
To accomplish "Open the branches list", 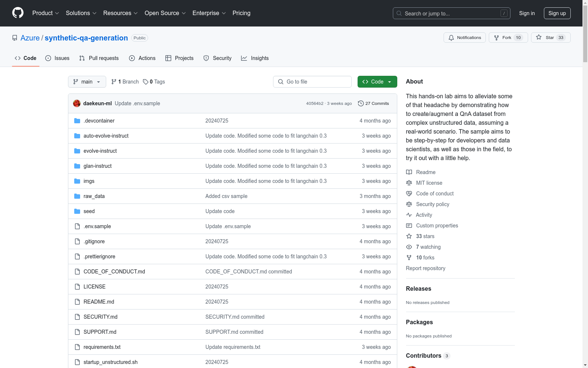I will point(125,82).
